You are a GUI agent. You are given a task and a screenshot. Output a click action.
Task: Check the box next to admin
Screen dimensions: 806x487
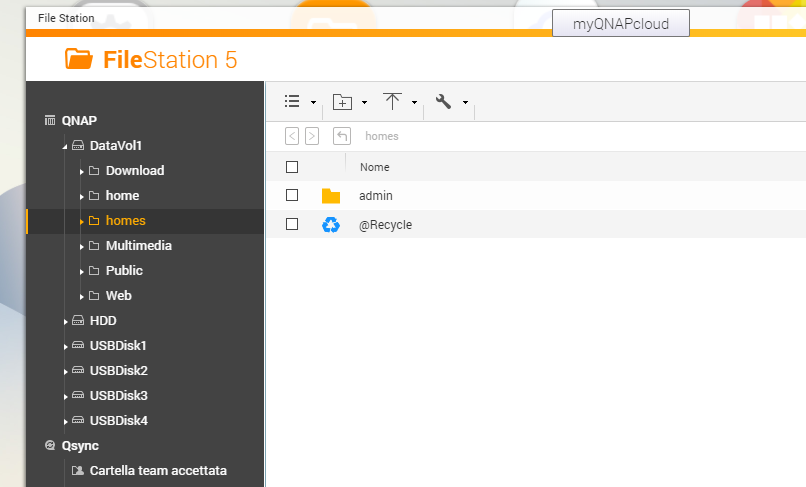292,196
